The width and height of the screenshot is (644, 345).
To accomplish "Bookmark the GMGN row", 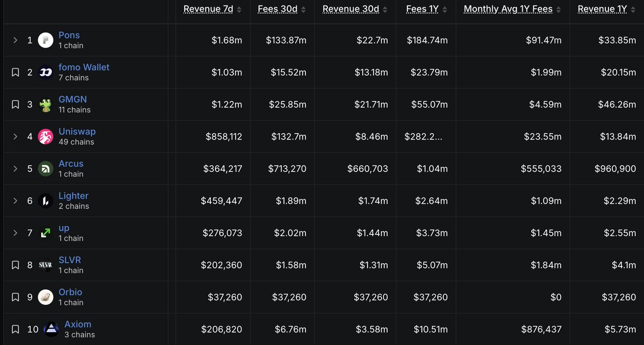I will (16, 105).
